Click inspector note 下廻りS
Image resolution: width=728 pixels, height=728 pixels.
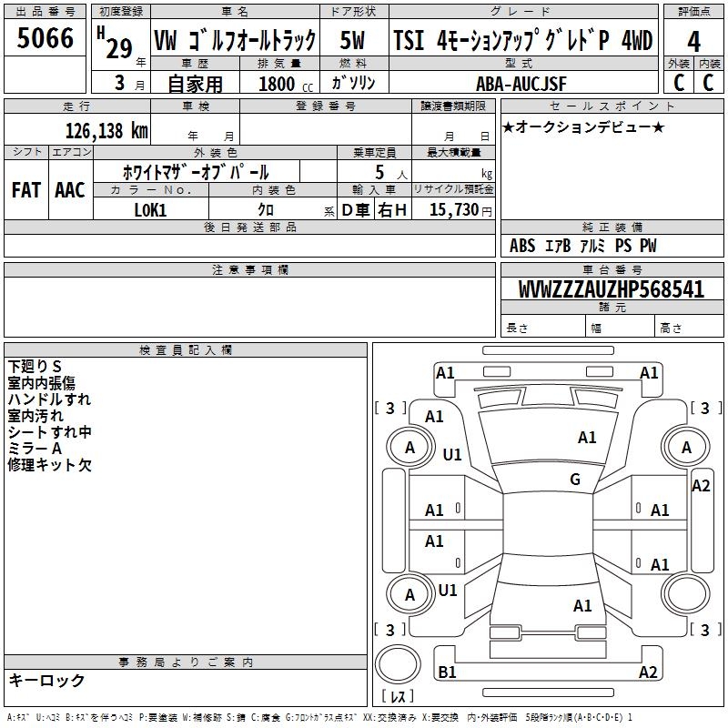[x=35, y=367]
